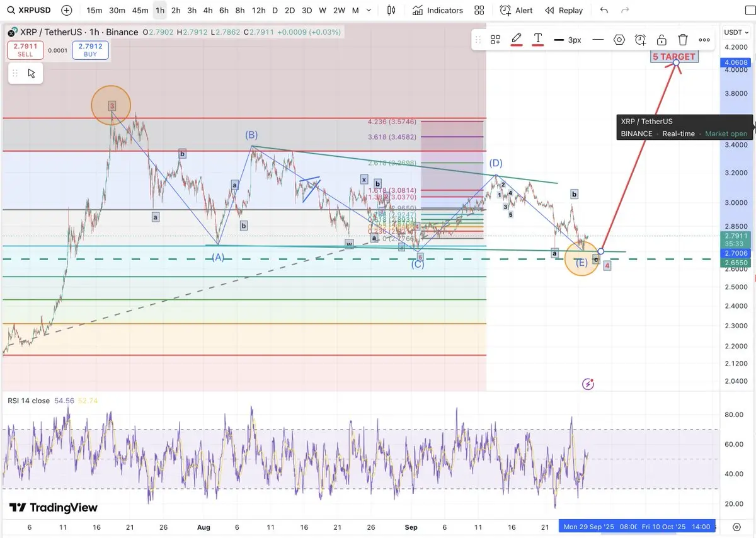The image size is (756, 538).
Task: Click the 2.7006 price axis label
Action: coord(736,252)
